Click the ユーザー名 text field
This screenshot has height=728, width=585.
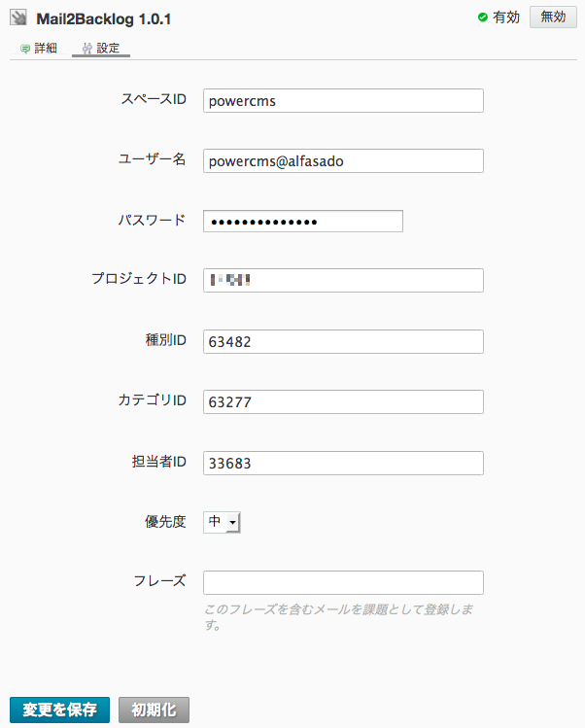pos(343,161)
